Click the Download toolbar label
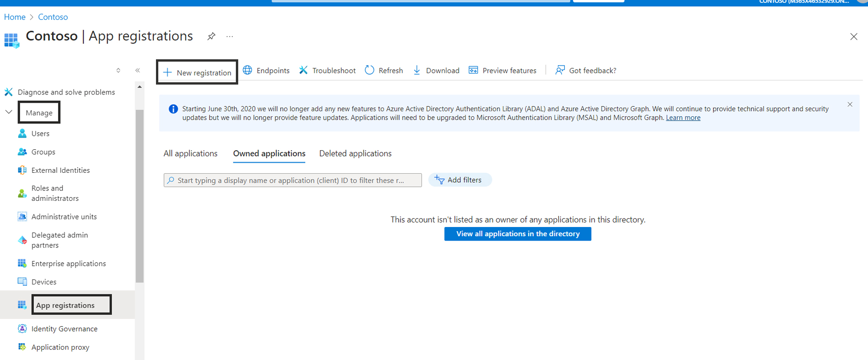Screen dimensions: 868x360 (x=443, y=71)
